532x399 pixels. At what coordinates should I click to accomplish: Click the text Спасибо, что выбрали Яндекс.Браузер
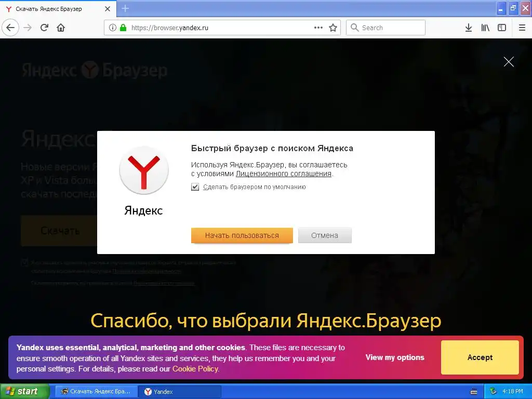[x=266, y=321]
